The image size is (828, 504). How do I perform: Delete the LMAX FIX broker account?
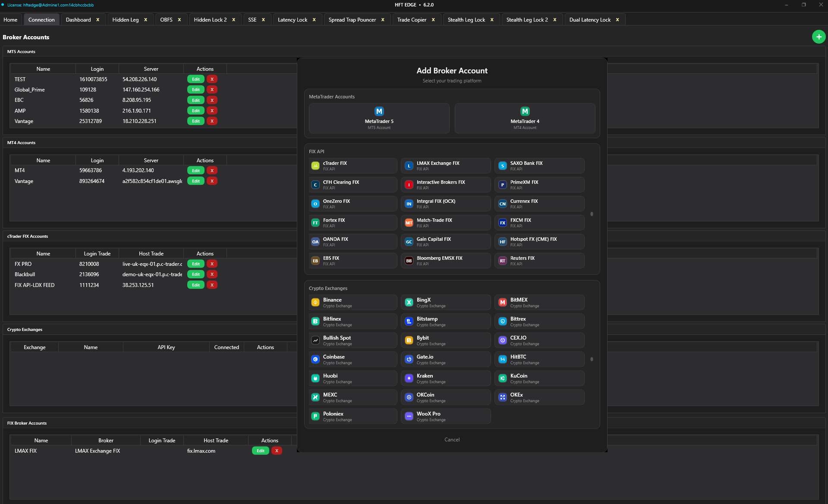(277, 451)
